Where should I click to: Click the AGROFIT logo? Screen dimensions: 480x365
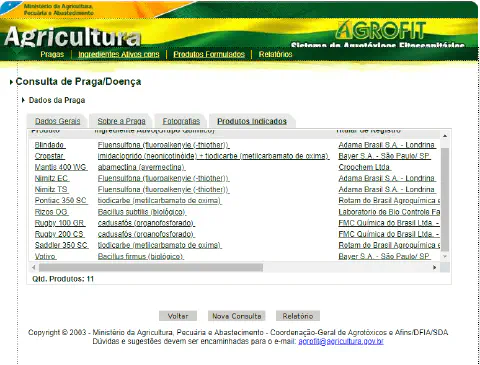(x=381, y=30)
